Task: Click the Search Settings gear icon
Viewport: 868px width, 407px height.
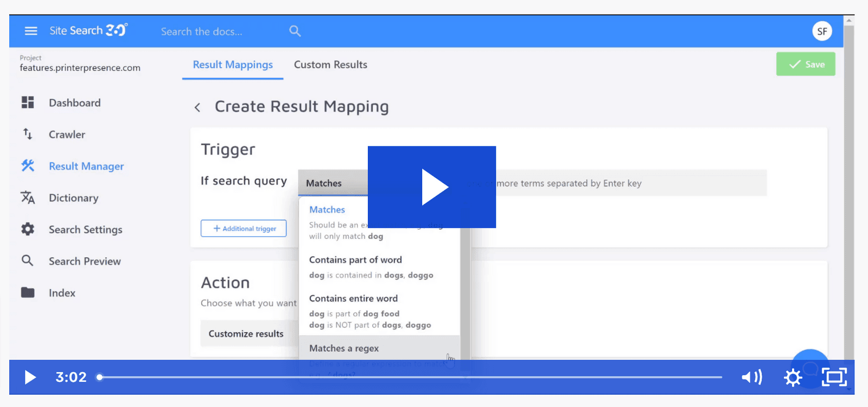Action: [x=28, y=229]
